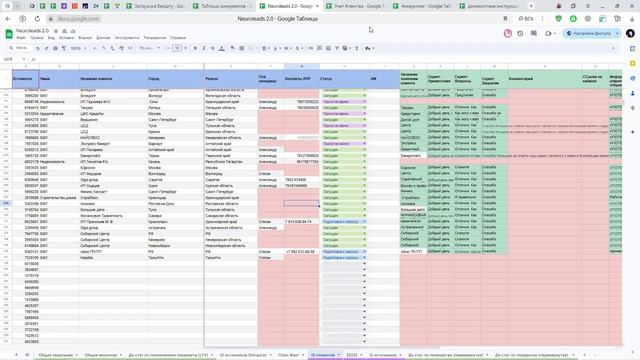Open status dropdown in ИП Гарсиева row
The height and width of the screenshot is (360, 640).
(x=364, y=102)
